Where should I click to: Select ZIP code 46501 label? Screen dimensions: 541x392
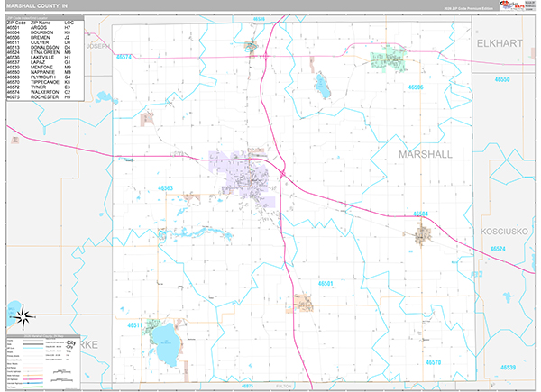[x=326, y=283]
